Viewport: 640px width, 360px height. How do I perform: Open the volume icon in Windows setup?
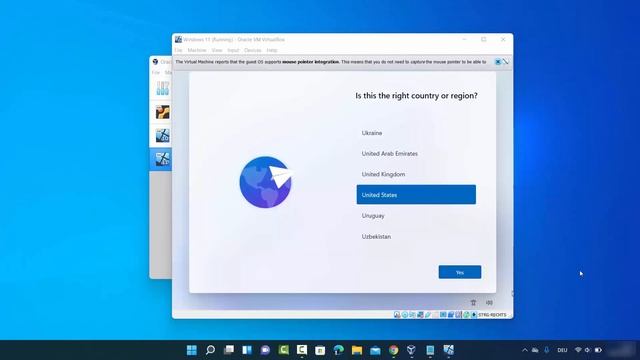point(489,302)
